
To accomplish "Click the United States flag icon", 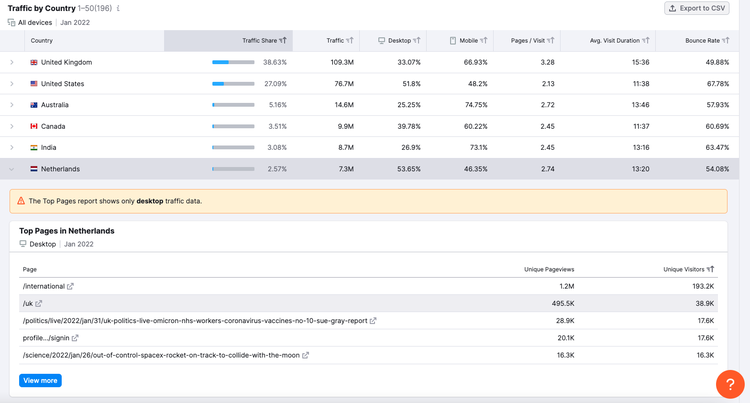I will (34, 84).
